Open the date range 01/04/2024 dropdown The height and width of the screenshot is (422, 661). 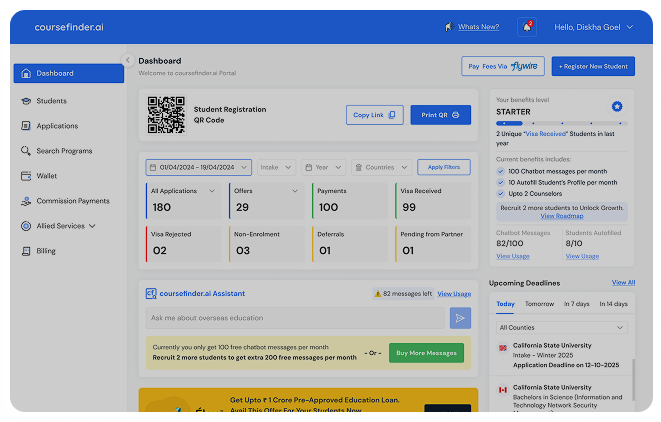pos(199,167)
